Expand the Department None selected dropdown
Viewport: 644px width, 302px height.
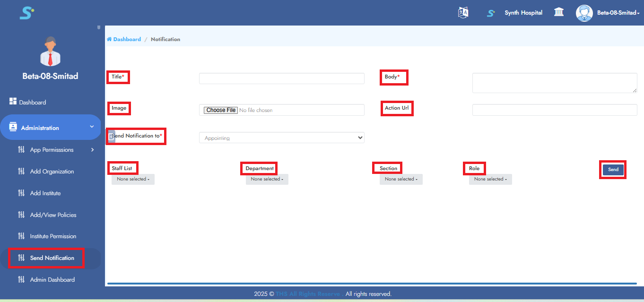(267, 179)
